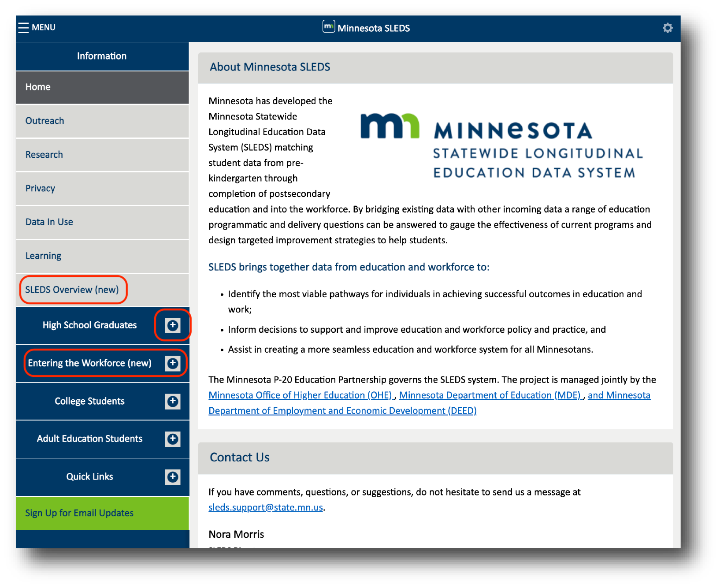
Task: Open Department of Employment and Economic Development link
Action: pyautogui.click(x=342, y=411)
